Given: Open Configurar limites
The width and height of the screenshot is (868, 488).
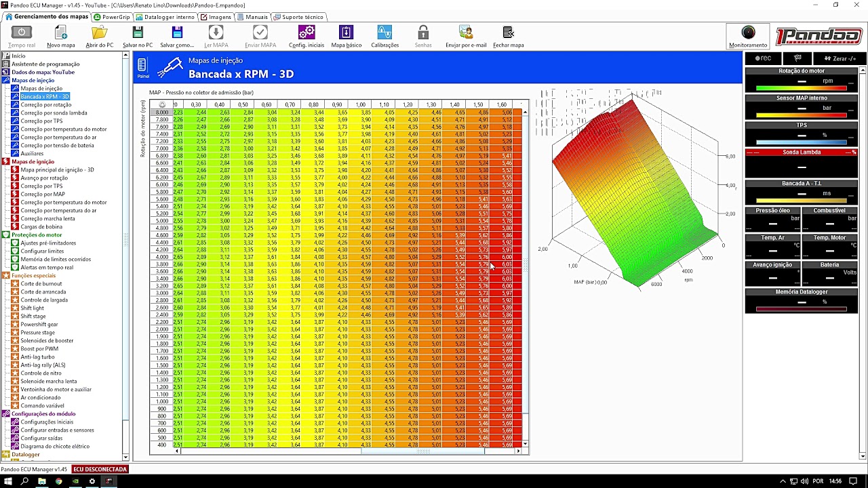Looking at the screenshot, I should click(42, 251).
